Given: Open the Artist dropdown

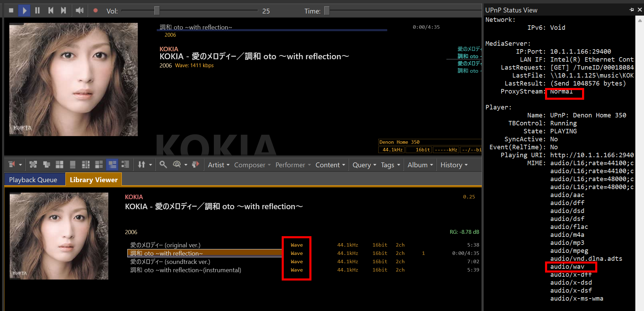Looking at the screenshot, I should (x=218, y=165).
